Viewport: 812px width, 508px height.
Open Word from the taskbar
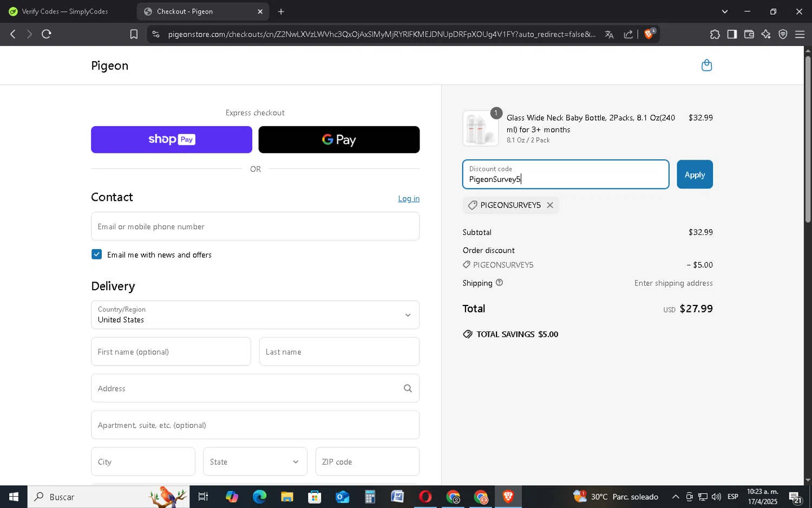[397, 497]
